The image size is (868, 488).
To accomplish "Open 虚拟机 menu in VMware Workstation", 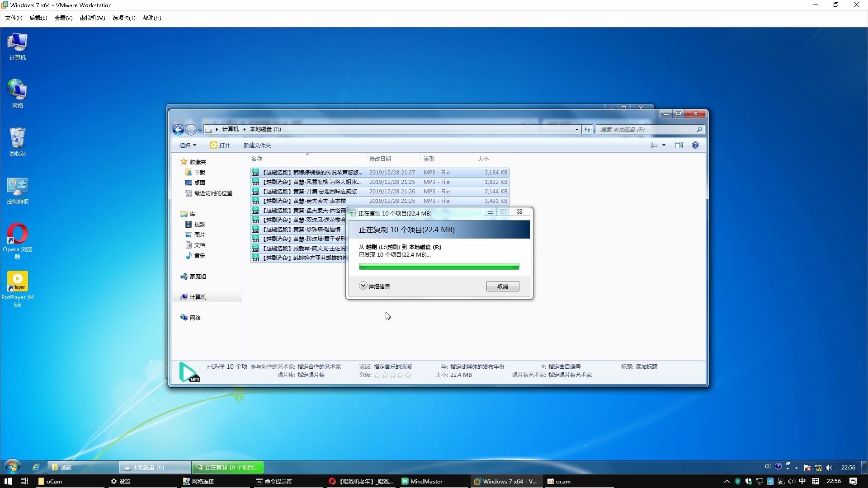I will pyautogui.click(x=92, y=18).
